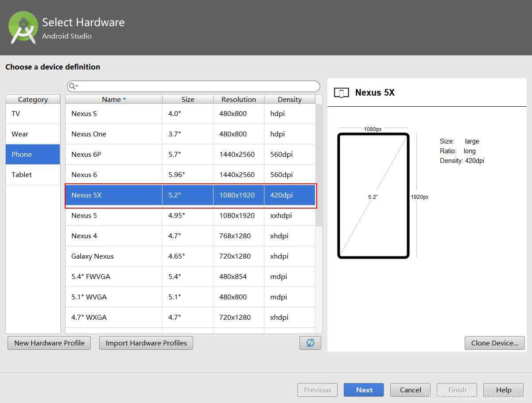The height and width of the screenshot is (403, 532).
Task: Click the Nexus 5X device icon in preview
Action: point(341,93)
